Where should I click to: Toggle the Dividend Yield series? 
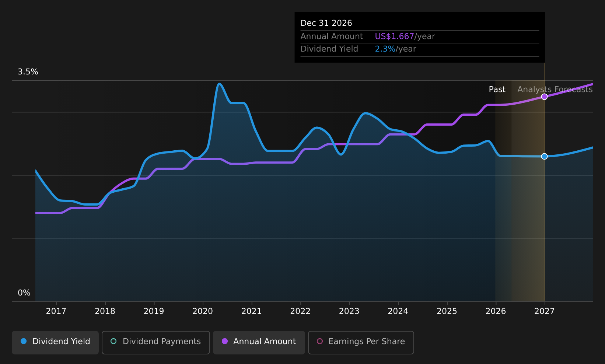pos(55,343)
